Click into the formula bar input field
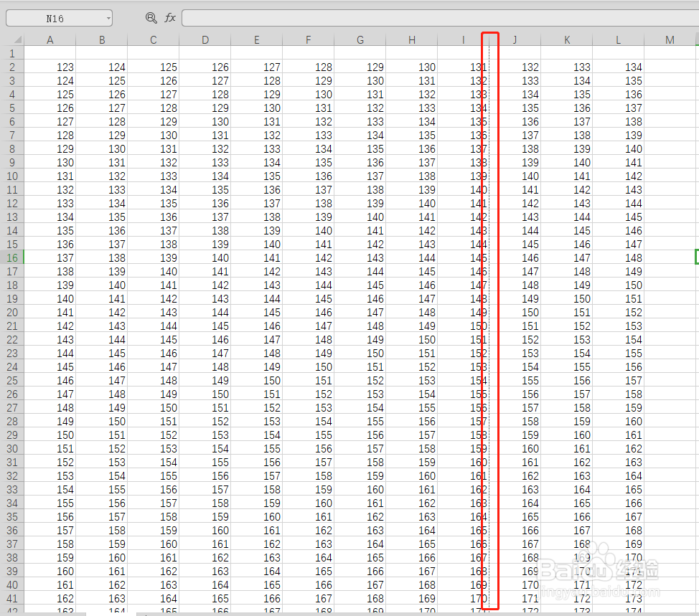699x616 pixels. tap(440, 18)
